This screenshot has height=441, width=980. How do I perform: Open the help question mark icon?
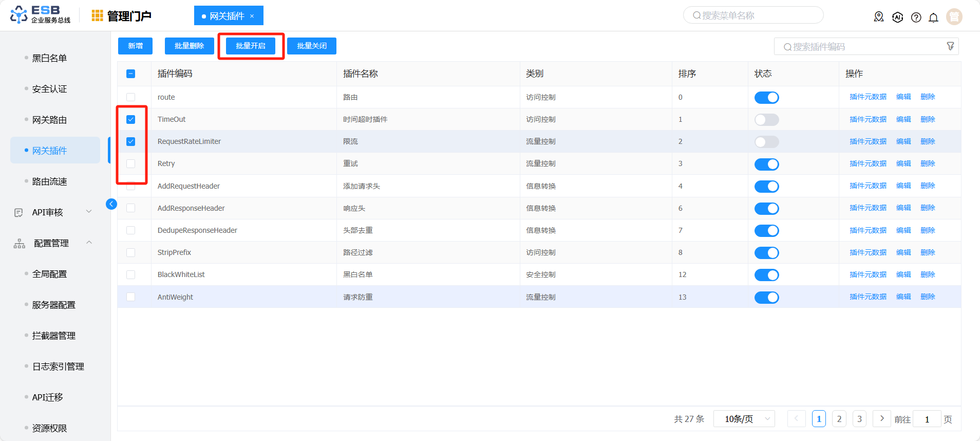coord(916,17)
